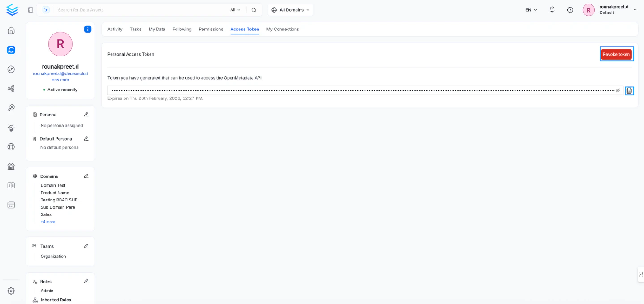Open the help question mark icon
Image resolution: width=644 pixels, height=304 pixels.
570,10
